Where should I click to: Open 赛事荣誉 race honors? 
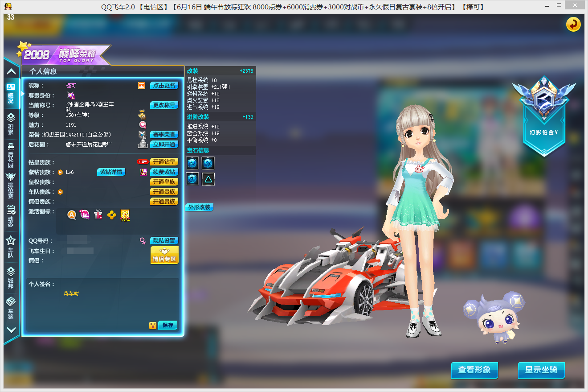(164, 135)
